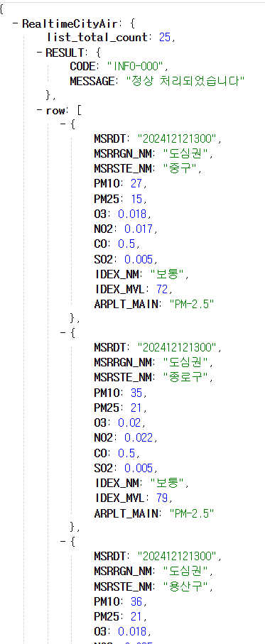
Task: Click PM25 value 21 in 종로구 entry
Action: pos(136,408)
